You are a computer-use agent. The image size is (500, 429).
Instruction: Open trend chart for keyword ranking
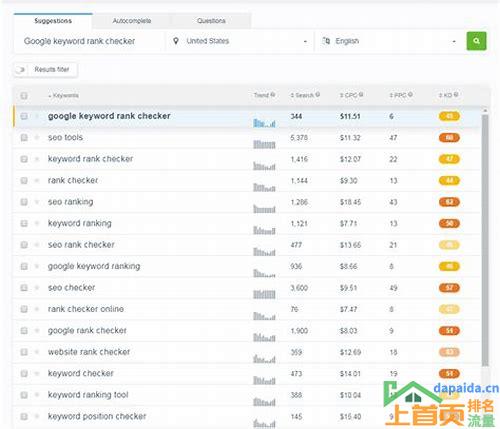[x=264, y=230]
